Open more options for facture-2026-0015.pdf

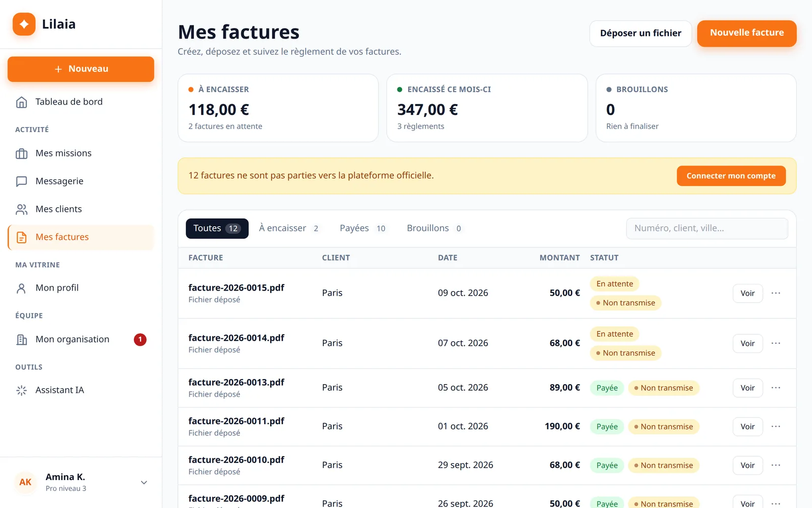775,293
